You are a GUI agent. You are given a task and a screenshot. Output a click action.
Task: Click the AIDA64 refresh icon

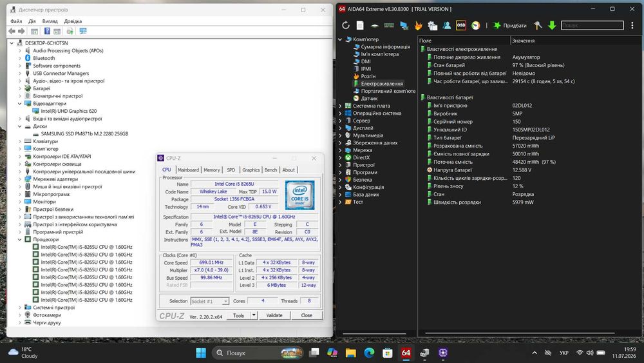346,26
